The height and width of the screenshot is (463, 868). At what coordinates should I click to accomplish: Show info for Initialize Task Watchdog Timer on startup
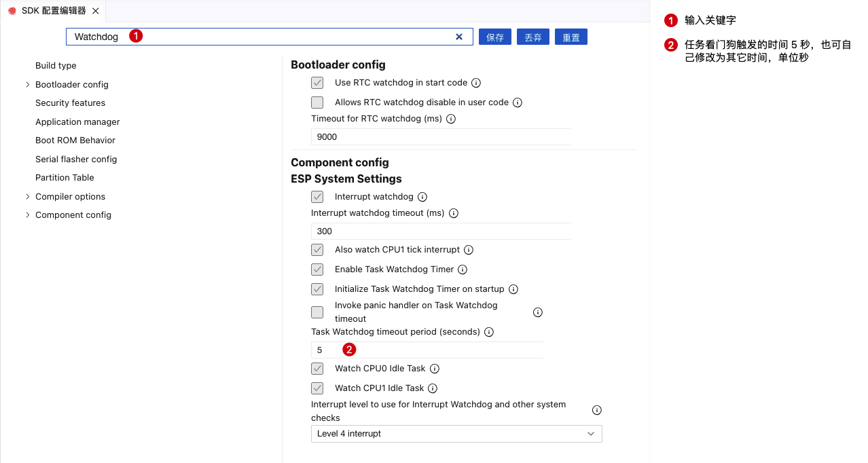[513, 289]
